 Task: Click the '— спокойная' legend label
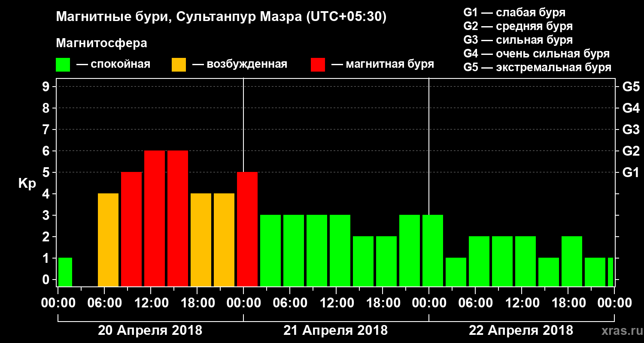[x=113, y=64]
